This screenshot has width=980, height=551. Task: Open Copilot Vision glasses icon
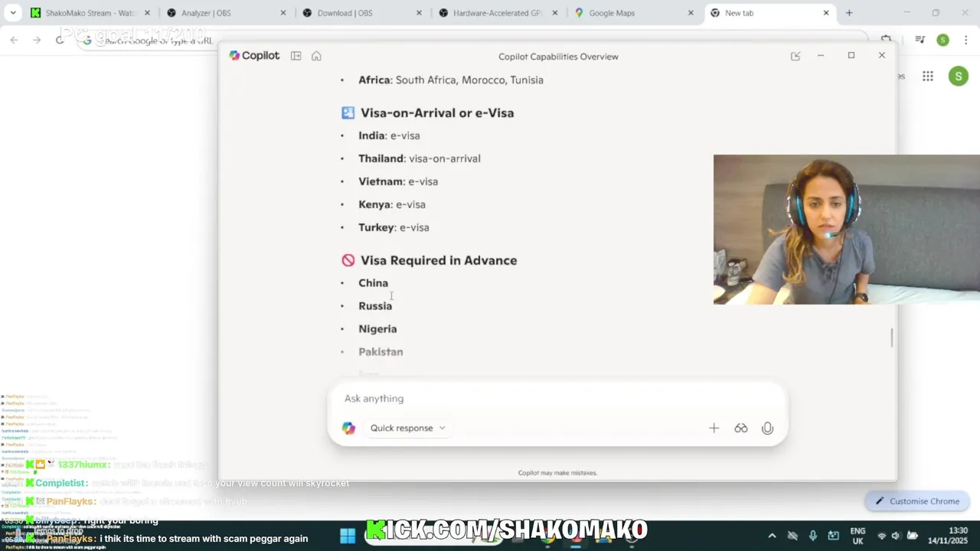[740, 428]
